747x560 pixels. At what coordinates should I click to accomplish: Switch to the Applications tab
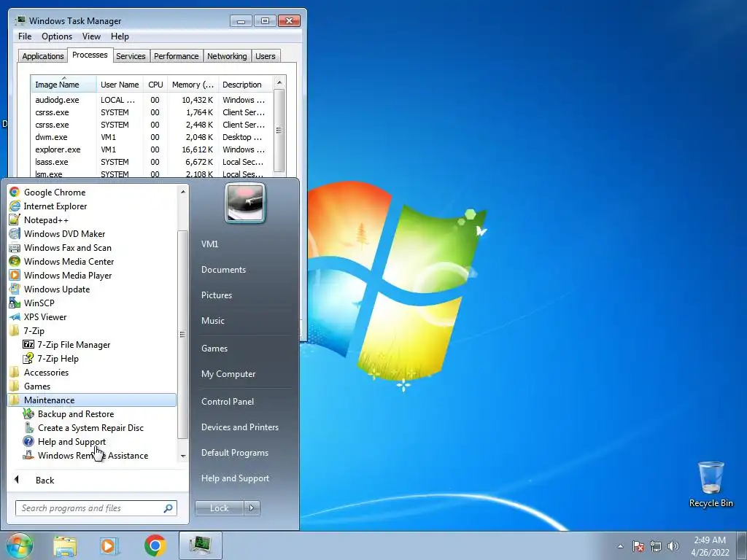43,56
